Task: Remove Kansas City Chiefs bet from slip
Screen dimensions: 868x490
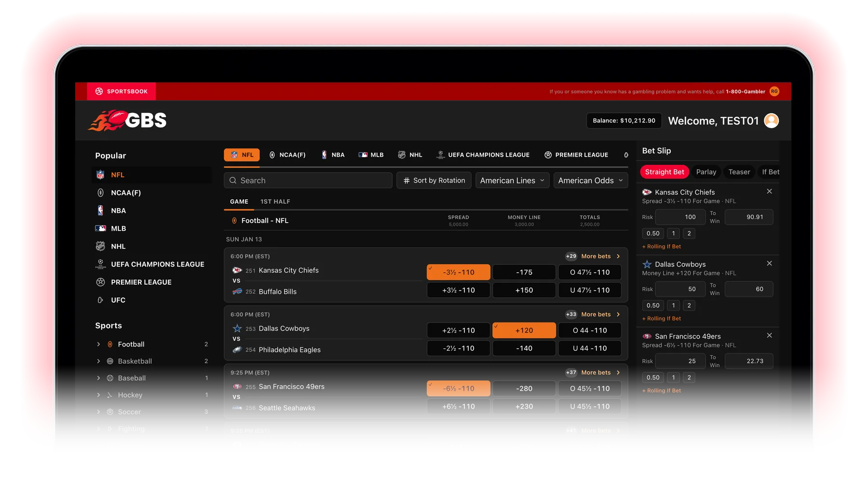Action: click(x=769, y=191)
